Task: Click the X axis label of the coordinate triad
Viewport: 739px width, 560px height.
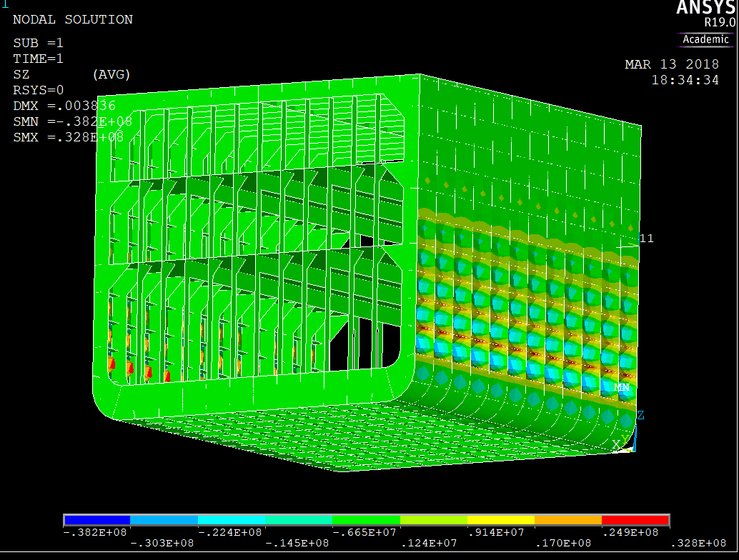Action: (615, 444)
